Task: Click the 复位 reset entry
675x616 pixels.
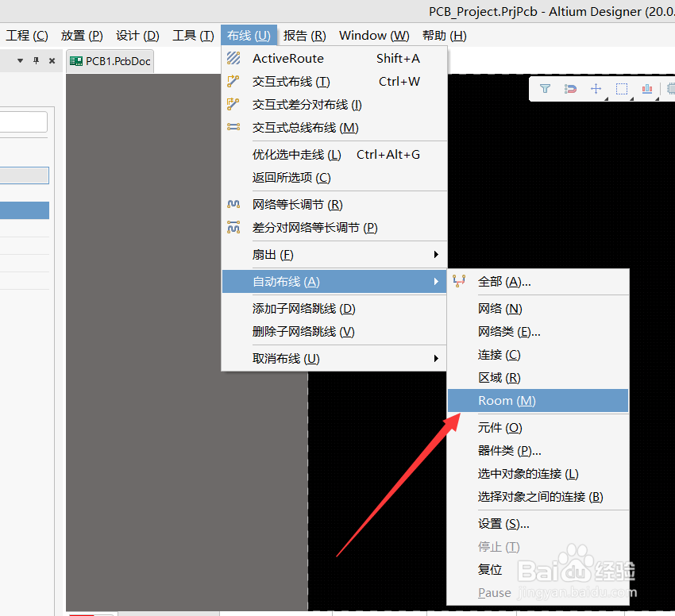Action: (538, 569)
